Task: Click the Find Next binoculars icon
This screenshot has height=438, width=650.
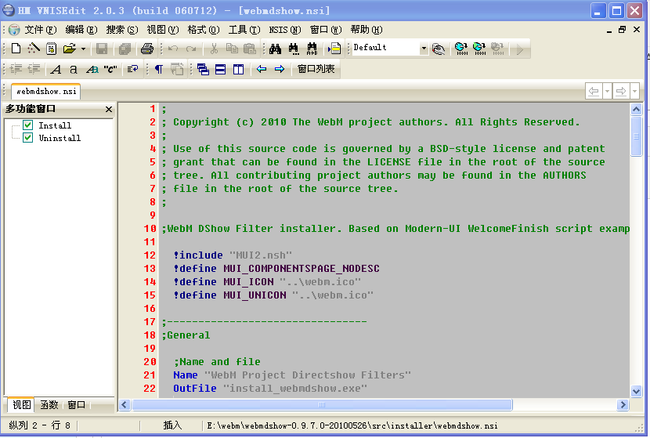Action: pos(293,48)
